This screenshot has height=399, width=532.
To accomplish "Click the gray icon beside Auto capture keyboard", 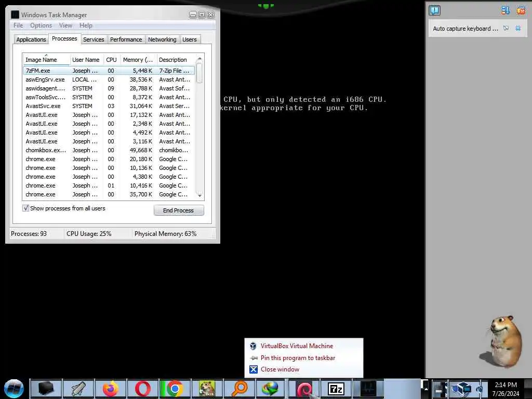I will [506, 28].
